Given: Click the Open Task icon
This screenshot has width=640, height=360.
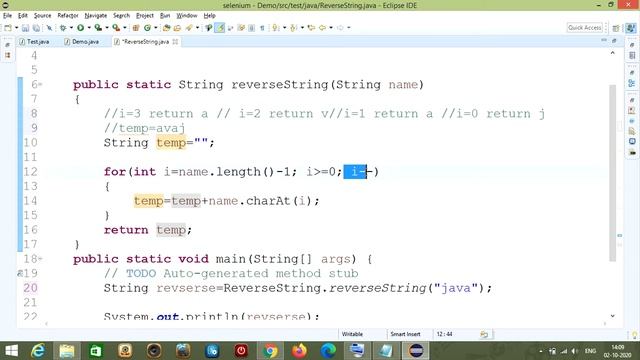Looking at the screenshot, I should click(x=177, y=28).
